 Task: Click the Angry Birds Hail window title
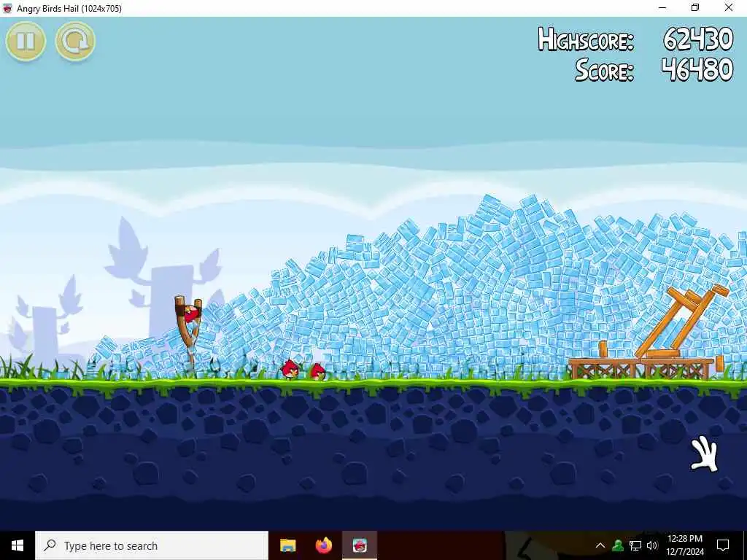click(x=69, y=8)
